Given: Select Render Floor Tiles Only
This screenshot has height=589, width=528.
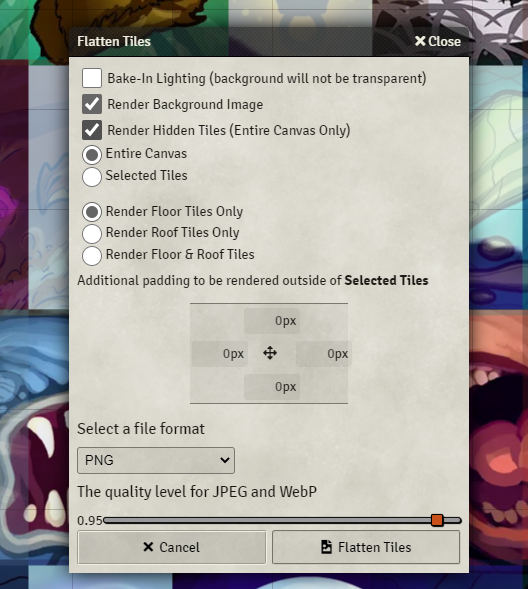Looking at the screenshot, I should 92,212.
